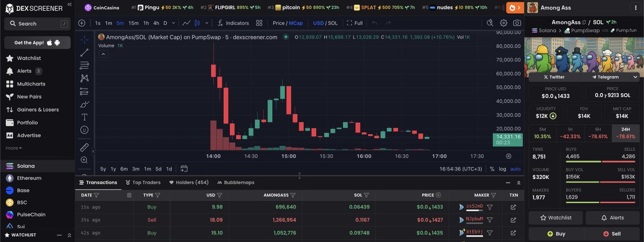Open the emoji icons tool
Image resolution: width=644 pixels, height=242 pixels.
point(84,130)
